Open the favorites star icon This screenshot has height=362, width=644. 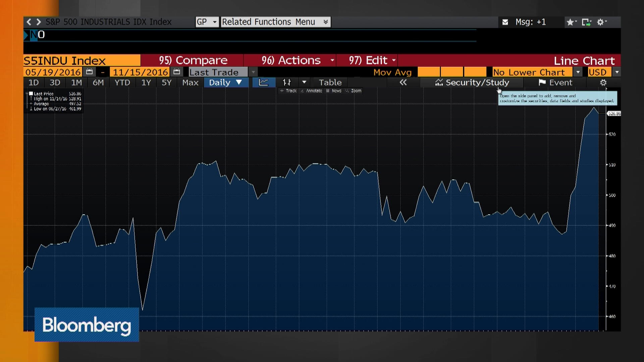(571, 22)
